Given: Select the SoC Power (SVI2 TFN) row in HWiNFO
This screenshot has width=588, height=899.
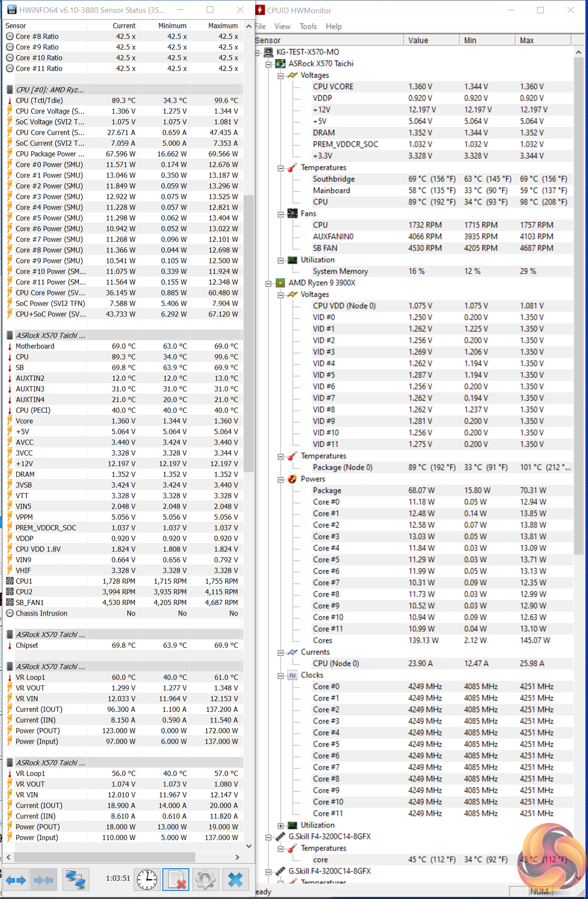Looking at the screenshot, I should point(123,303).
